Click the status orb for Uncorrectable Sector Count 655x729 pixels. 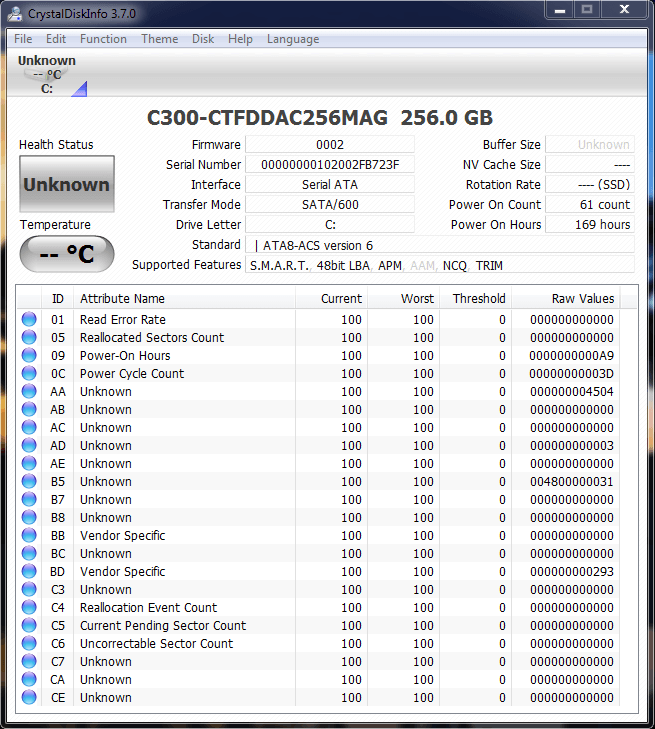(x=29, y=643)
